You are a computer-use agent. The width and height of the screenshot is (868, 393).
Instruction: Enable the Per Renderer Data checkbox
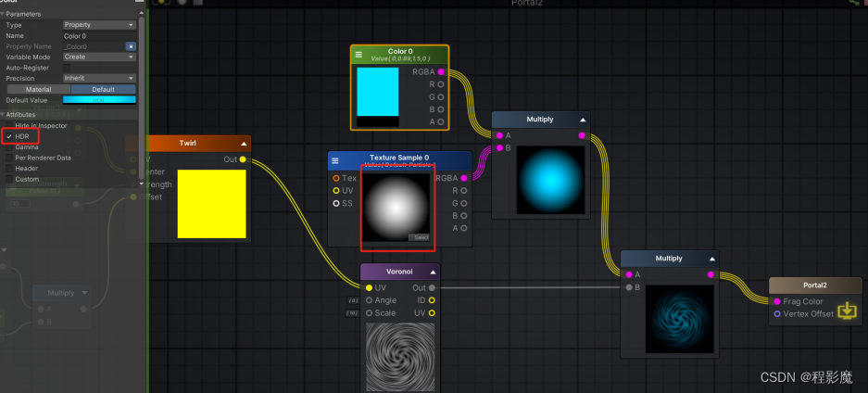(x=9, y=158)
